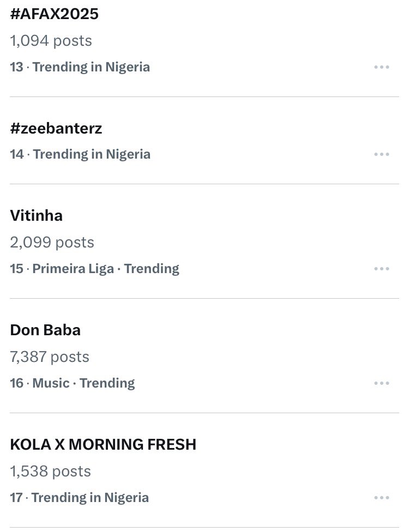
Task: Open the #zeebanterz hashtag
Action: 56,129
